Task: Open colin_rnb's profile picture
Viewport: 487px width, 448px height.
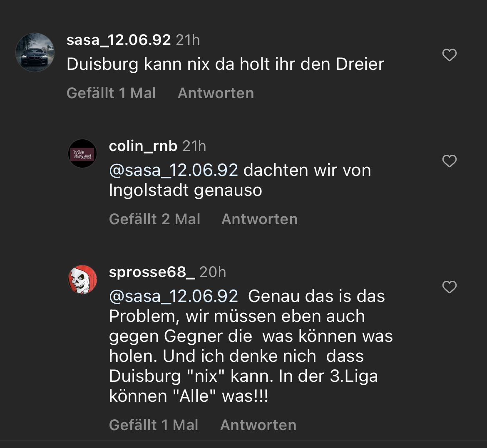Action: click(x=82, y=153)
